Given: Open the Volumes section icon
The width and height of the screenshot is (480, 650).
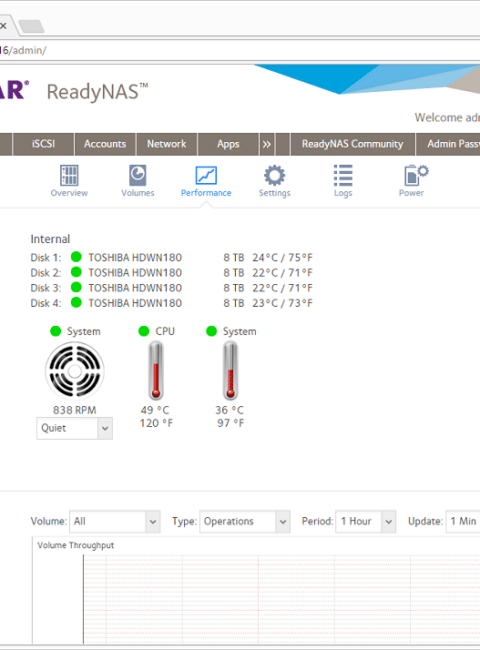Looking at the screenshot, I should pyautogui.click(x=137, y=175).
